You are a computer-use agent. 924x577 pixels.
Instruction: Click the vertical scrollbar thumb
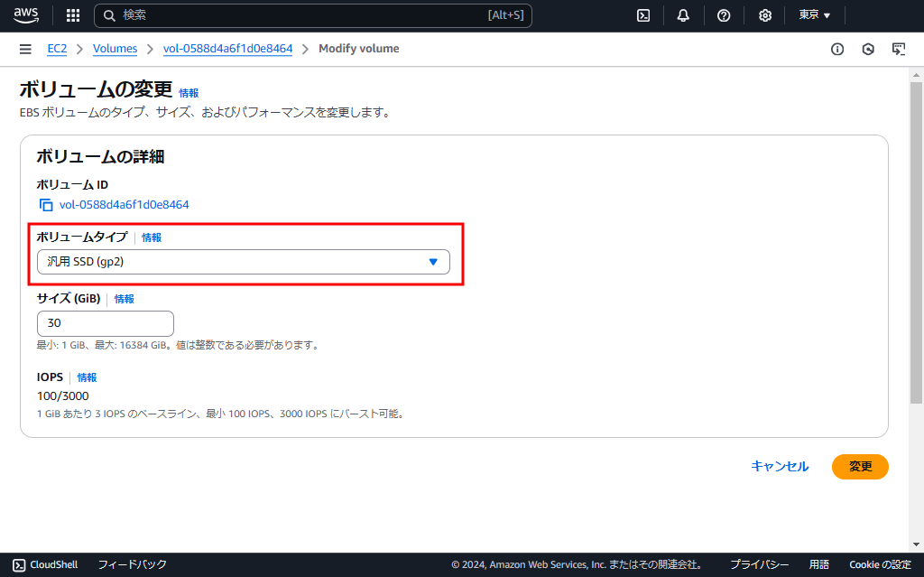tap(916, 243)
